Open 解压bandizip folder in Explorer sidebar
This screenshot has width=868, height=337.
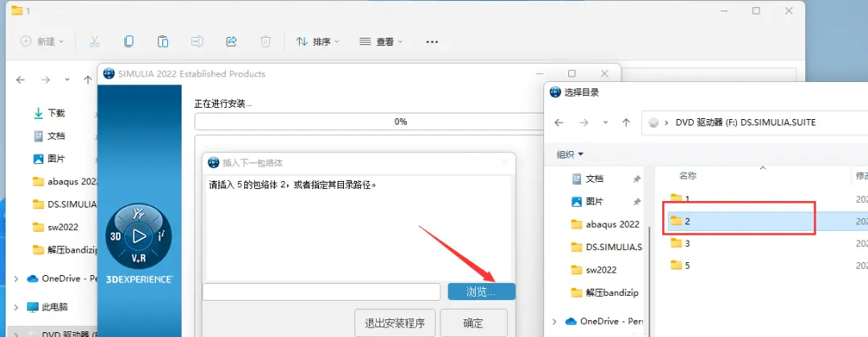(65, 249)
